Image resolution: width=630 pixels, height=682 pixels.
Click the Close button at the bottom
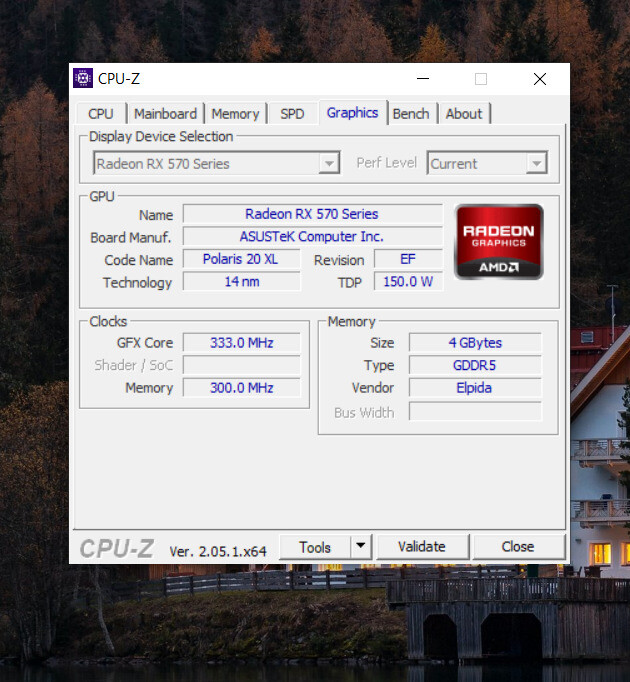(x=518, y=546)
